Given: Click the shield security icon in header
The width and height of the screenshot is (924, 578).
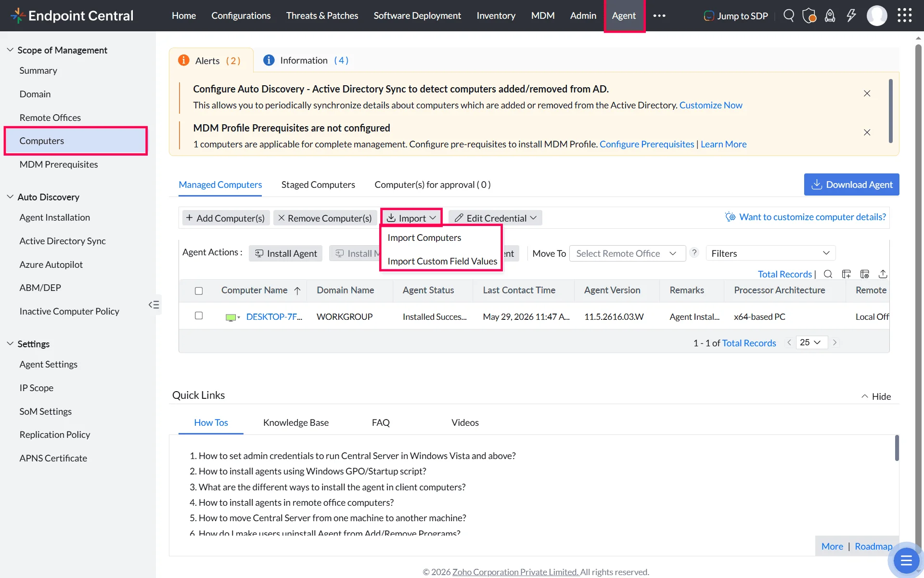Looking at the screenshot, I should (x=809, y=15).
